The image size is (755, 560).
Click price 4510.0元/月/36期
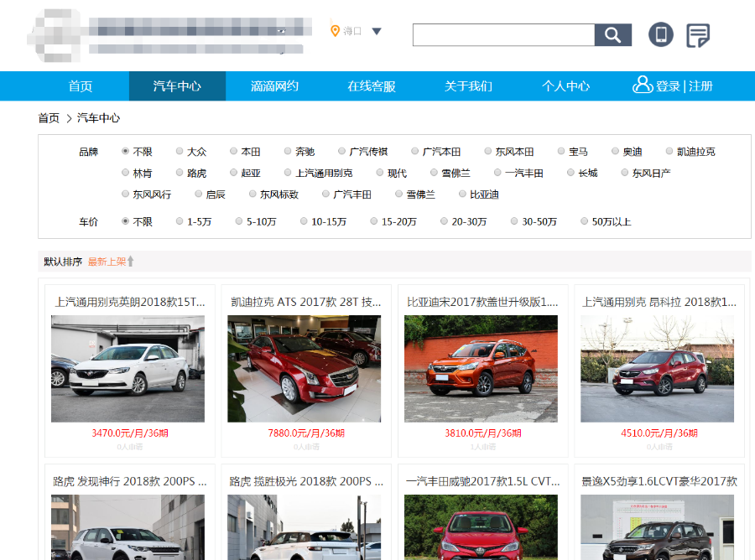pyautogui.click(x=659, y=433)
